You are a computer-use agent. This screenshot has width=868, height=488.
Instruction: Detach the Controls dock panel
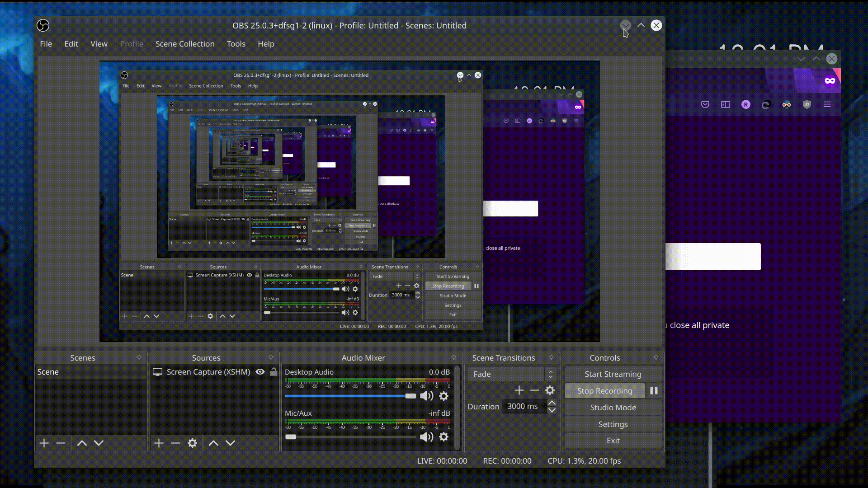pyautogui.click(x=656, y=357)
